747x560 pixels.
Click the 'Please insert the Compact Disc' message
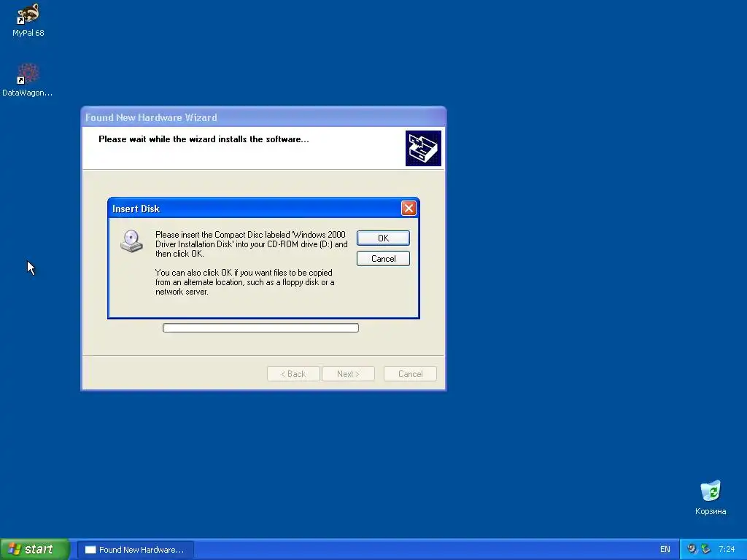pos(251,244)
